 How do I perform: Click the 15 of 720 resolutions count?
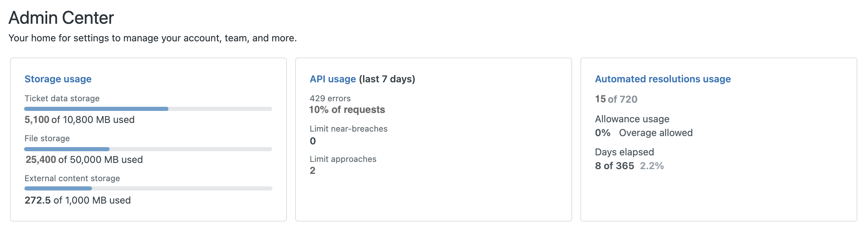[616, 99]
